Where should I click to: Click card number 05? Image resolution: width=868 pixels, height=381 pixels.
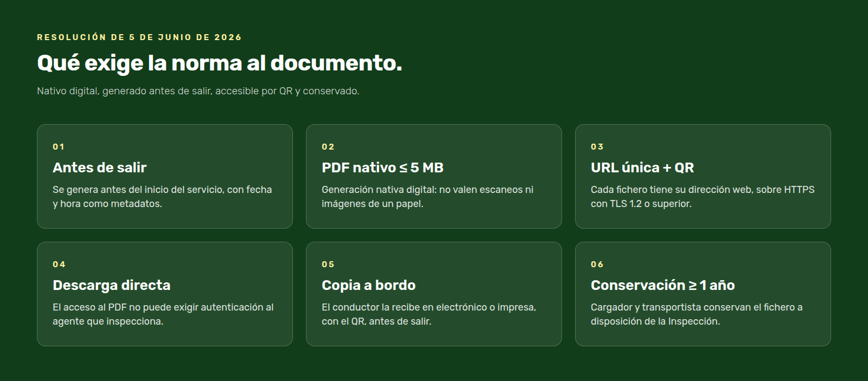[x=328, y=264]
